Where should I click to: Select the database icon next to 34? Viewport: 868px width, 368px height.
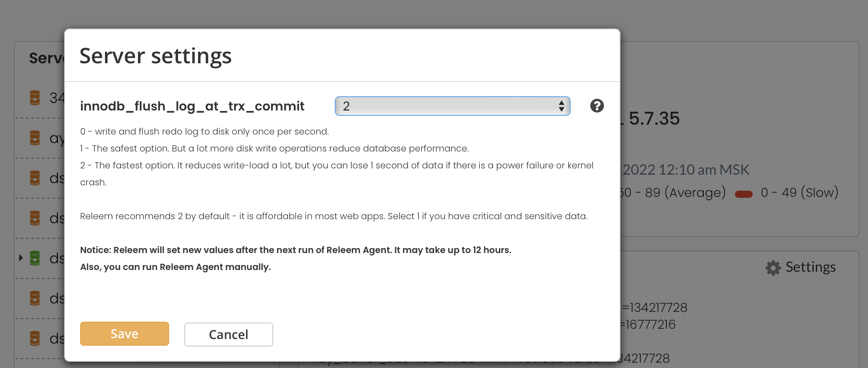[35, 98]
